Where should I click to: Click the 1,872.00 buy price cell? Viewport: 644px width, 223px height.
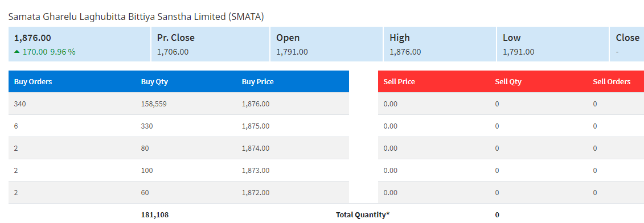pyautogui.click(x=256, y=192)
